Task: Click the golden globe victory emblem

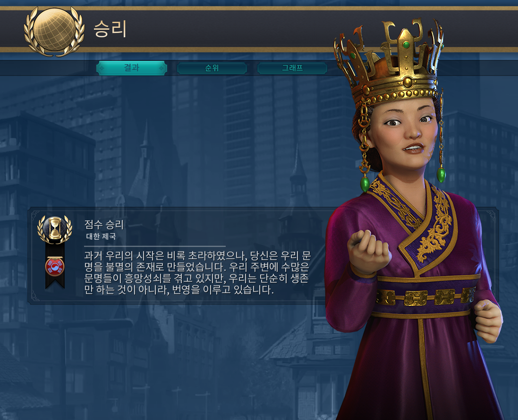Action: point(54,31)
